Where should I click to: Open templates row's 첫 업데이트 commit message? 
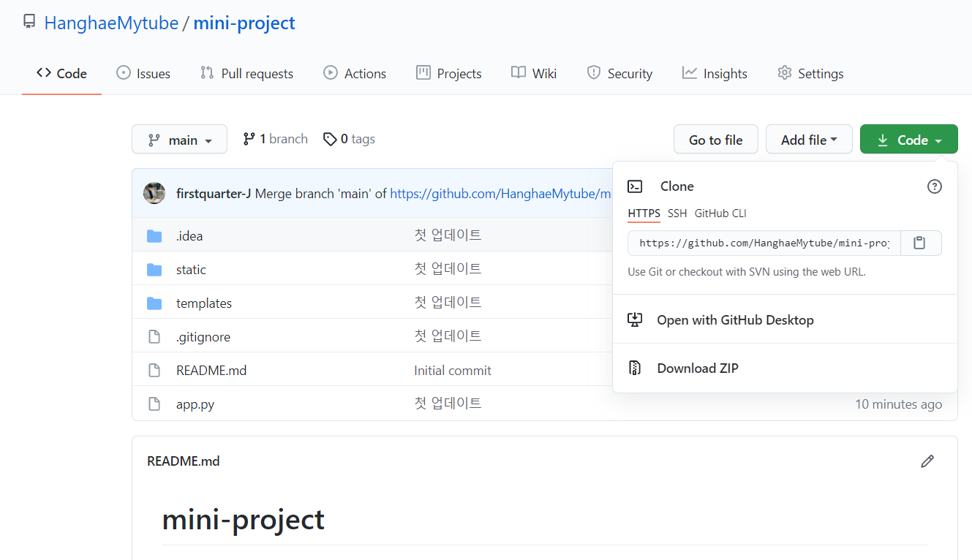coord(448,303)
